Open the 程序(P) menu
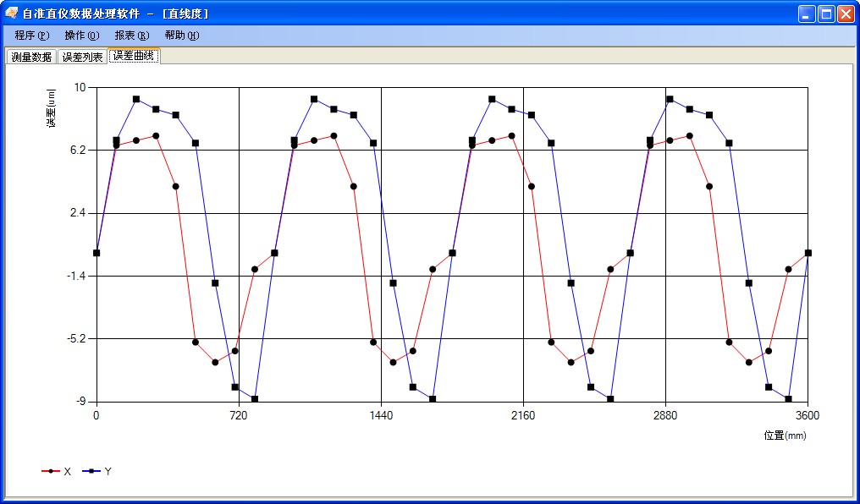Screen dimensions: 860x504 tap(32, 36)
